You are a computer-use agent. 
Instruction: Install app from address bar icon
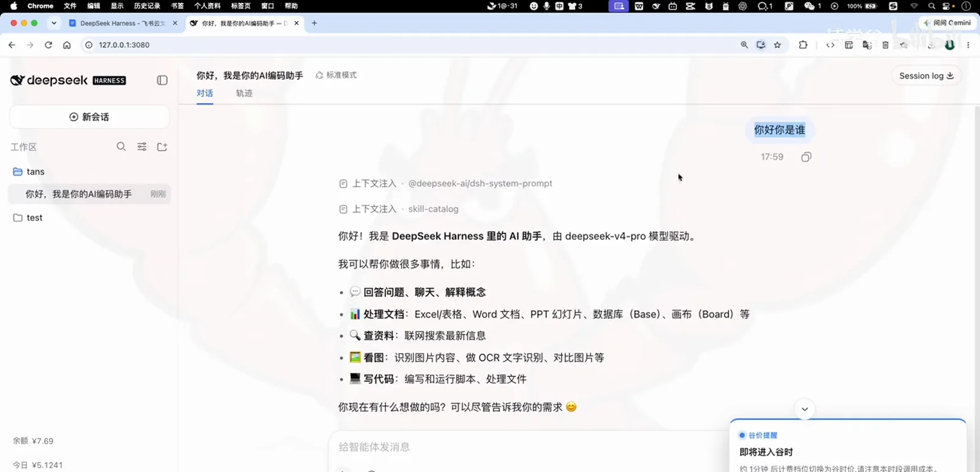click(x=761, y=45)
